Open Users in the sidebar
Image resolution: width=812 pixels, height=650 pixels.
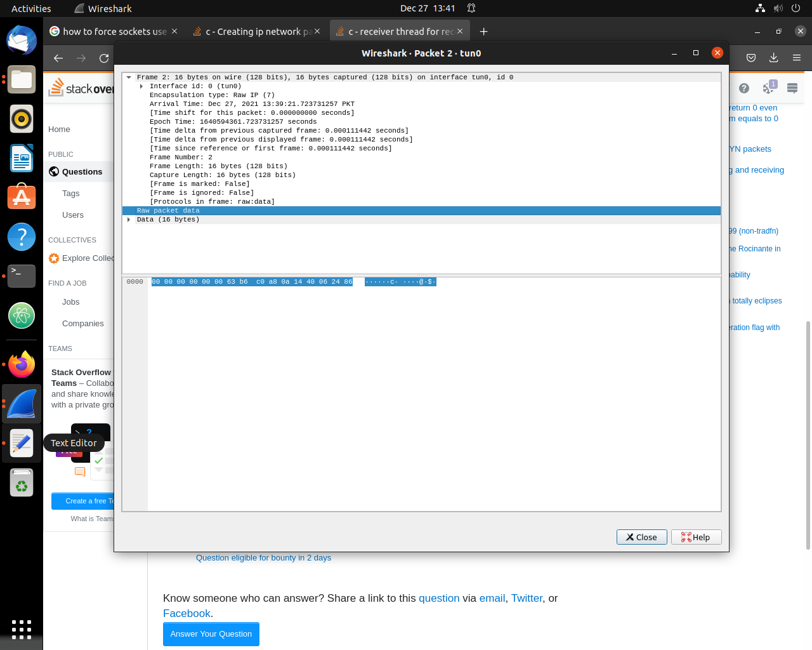(73, 215)
